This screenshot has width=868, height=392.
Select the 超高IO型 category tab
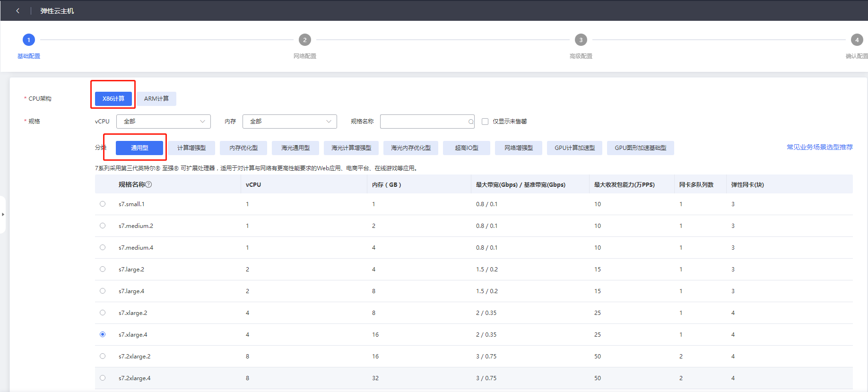click(x=466, y=148)
